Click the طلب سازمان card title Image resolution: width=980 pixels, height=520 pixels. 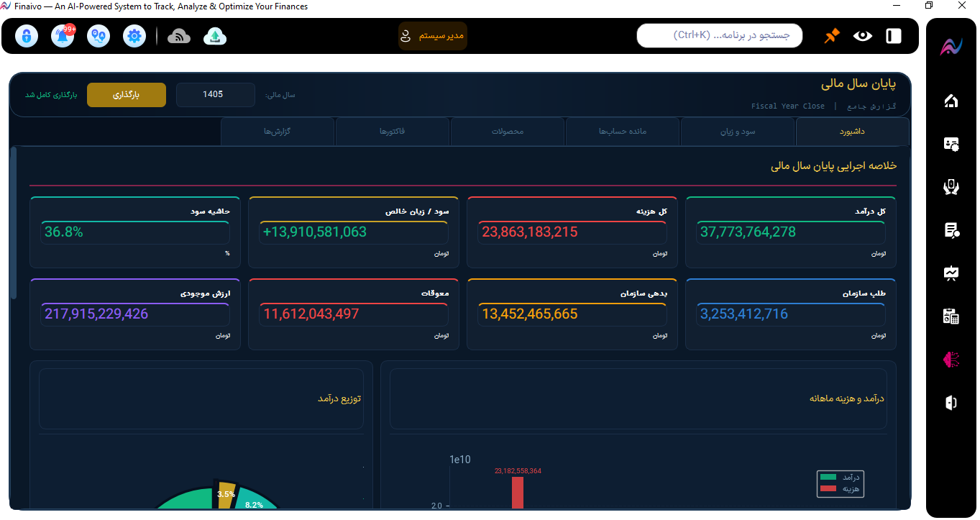(x=864, y=293)
